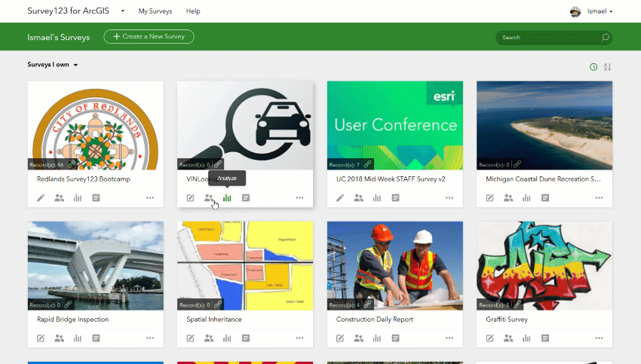
Task: Open Data for Michigan Coastal Dune survey
Action: [x=545, y=197]
